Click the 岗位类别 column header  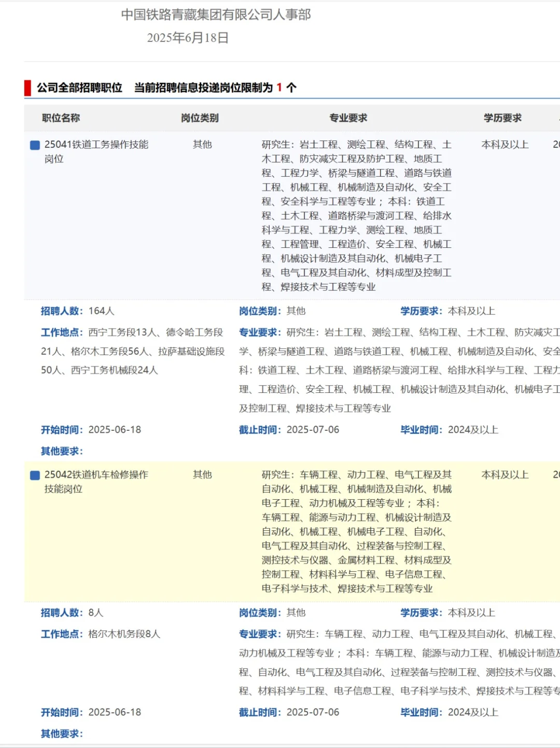tap(200, 118)
